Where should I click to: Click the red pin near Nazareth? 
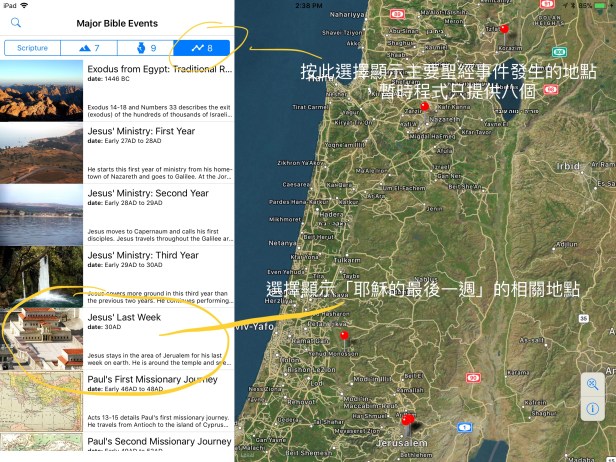[x=424, y=106]
